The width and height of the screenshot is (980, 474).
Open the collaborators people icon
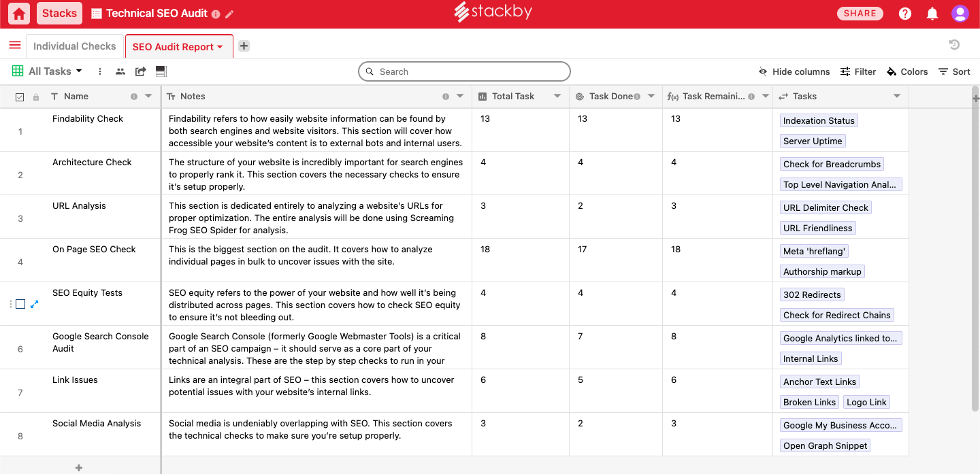point(120,71)
